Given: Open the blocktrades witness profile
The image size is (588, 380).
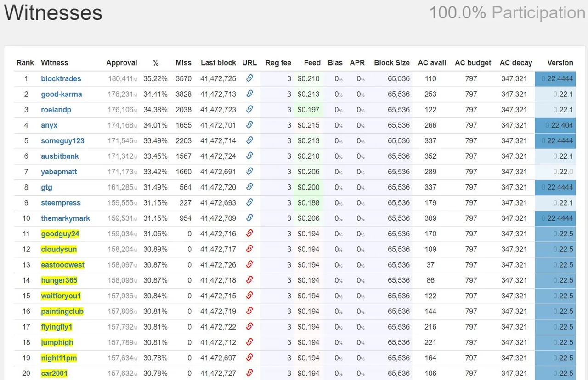Looking at the screenshot, I should pyautogui.click(x=61, y=78).
